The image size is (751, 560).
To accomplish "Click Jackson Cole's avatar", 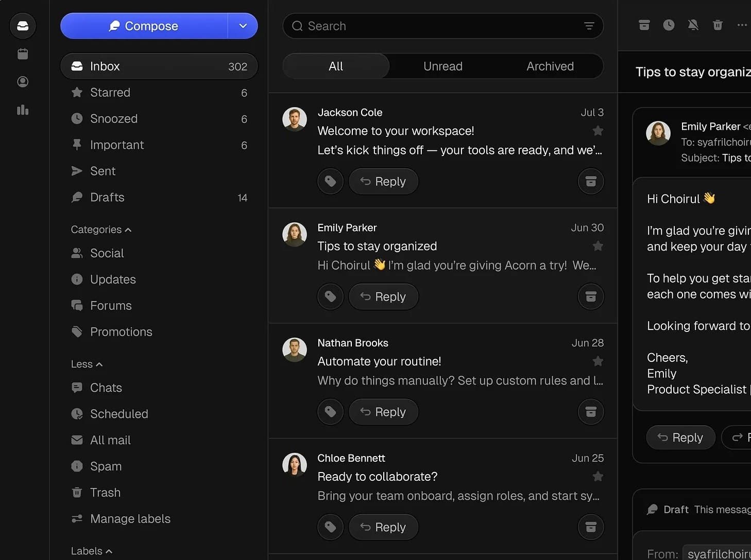I will click(295, 119).
